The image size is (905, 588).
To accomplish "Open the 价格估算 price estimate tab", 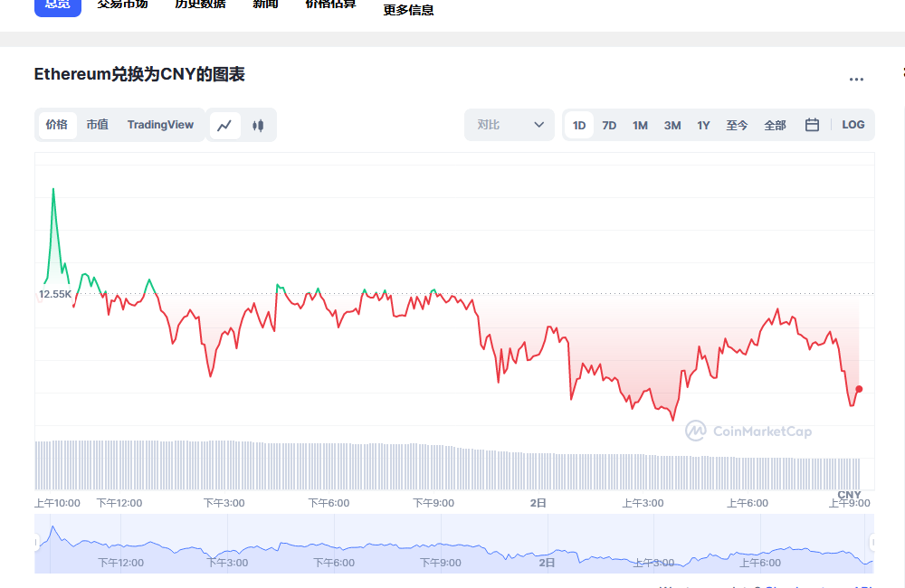I will pyautogui.click(x=330, y=5).
